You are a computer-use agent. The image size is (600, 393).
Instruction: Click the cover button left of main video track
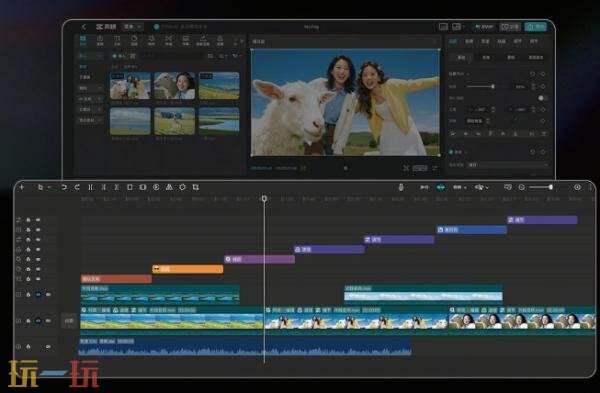tap(69, 321)
